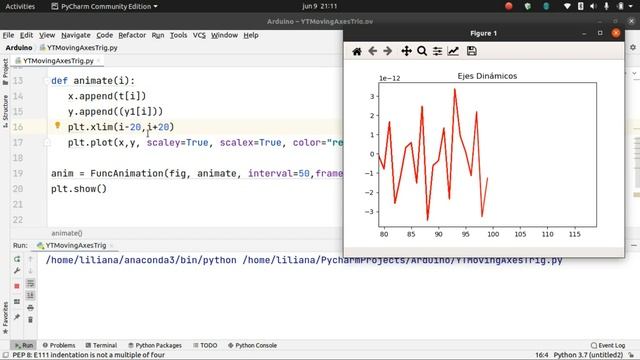Click the 16:4 line position indicator
Screen dimensions: 640x360
(542, 355)
